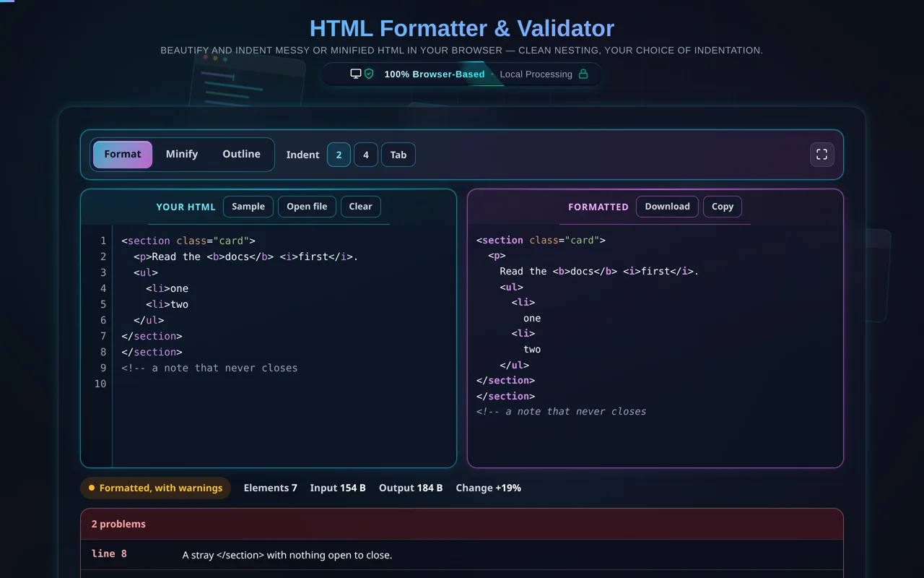Select the "line 8" problem label

[x=109, y=554]
